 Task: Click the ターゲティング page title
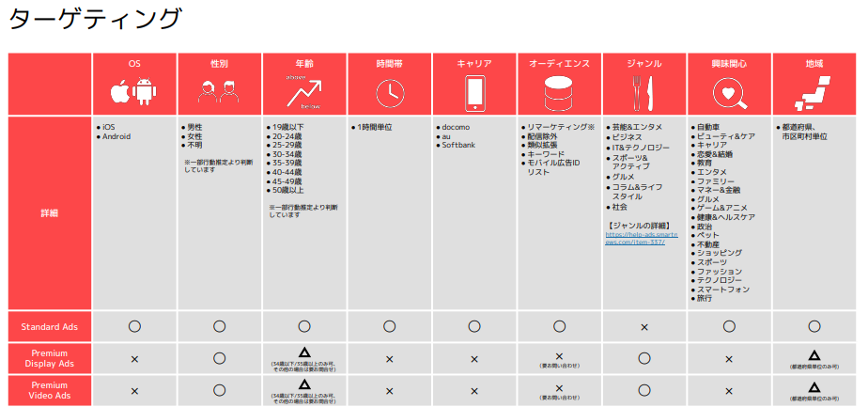click(x=94, y=19)
